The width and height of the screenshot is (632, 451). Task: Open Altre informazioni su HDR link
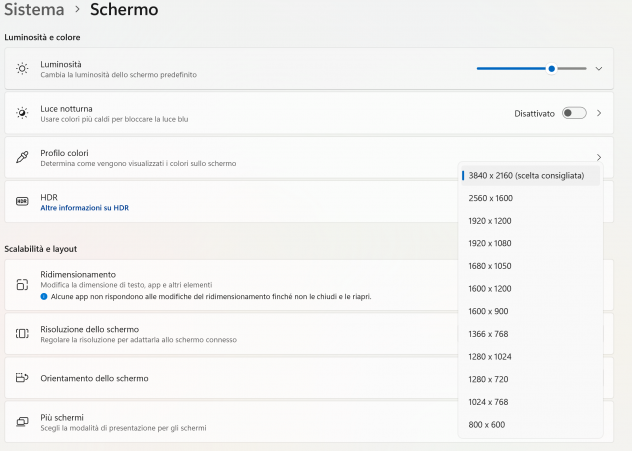tap(85, 208)
